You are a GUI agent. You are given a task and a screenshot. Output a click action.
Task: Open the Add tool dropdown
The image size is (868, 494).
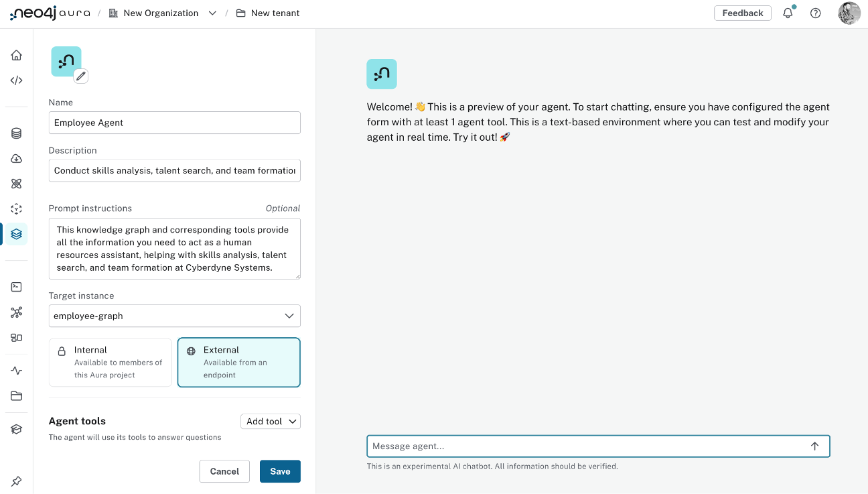271,421
